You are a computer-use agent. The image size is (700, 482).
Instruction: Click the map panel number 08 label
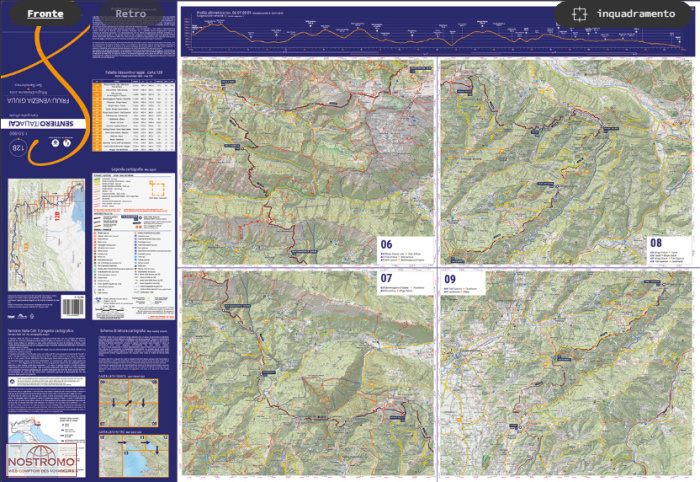click(x=656, y=243)
